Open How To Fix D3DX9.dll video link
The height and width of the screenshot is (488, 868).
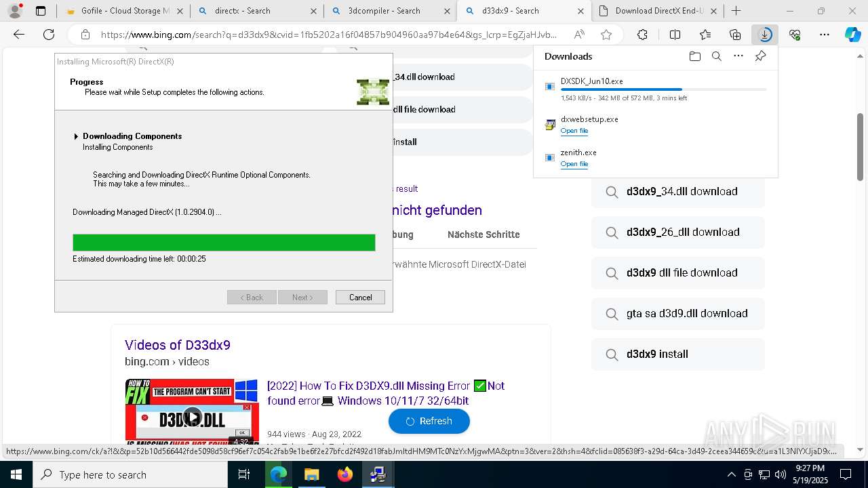tap(386, 393)
